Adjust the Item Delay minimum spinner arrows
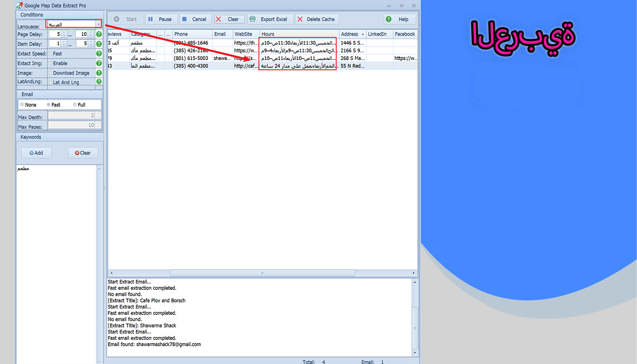Screen dimensions: 637x364 (64, 44)
